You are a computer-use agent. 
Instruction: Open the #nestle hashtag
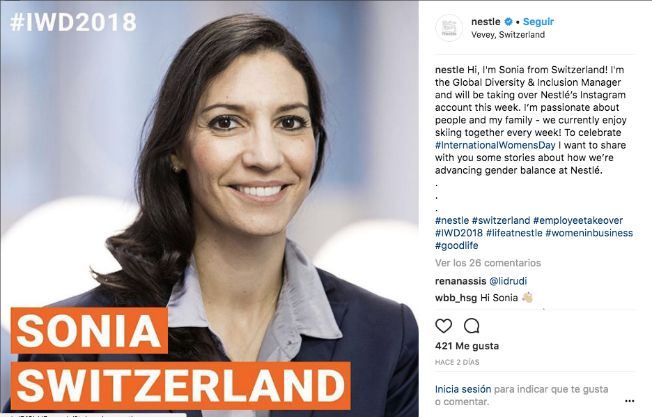tap(452, 220)
